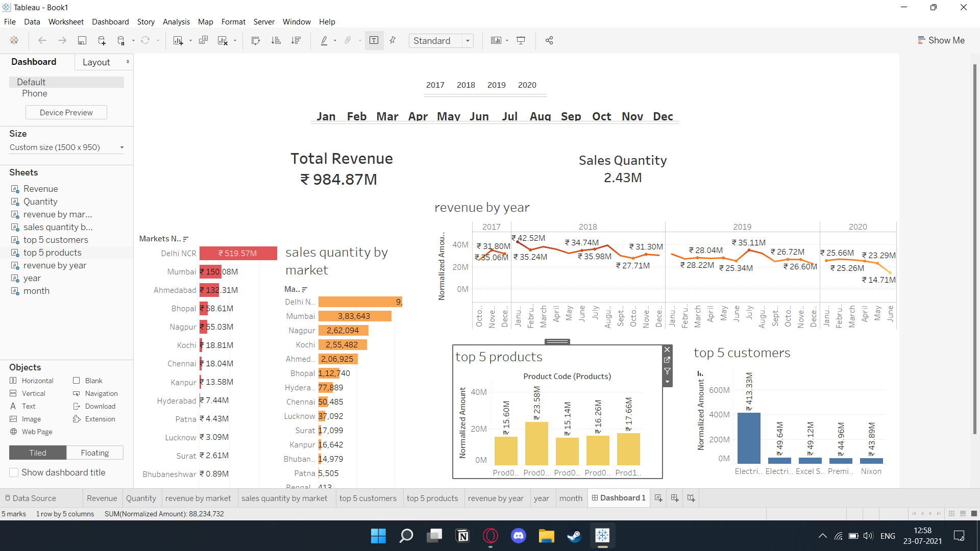Select the Swap Rows and Columns icon
Screen dimensions: 980x551
coord(256,40)
